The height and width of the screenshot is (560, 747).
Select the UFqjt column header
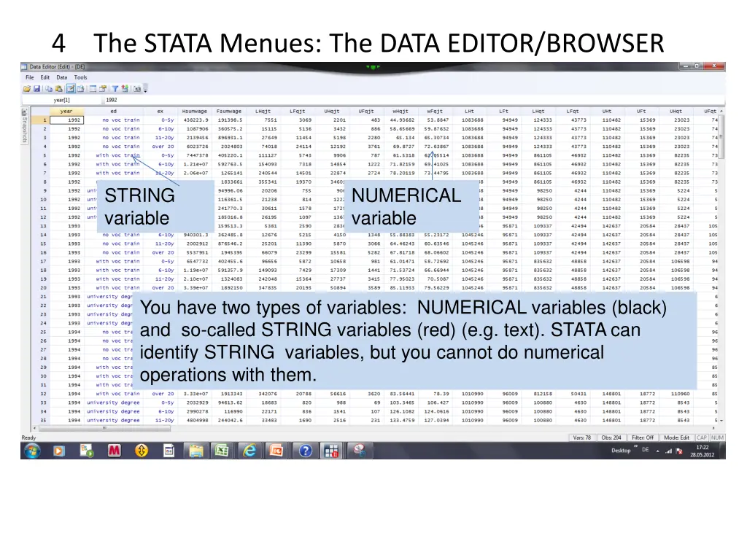click(x=366, y=112)
